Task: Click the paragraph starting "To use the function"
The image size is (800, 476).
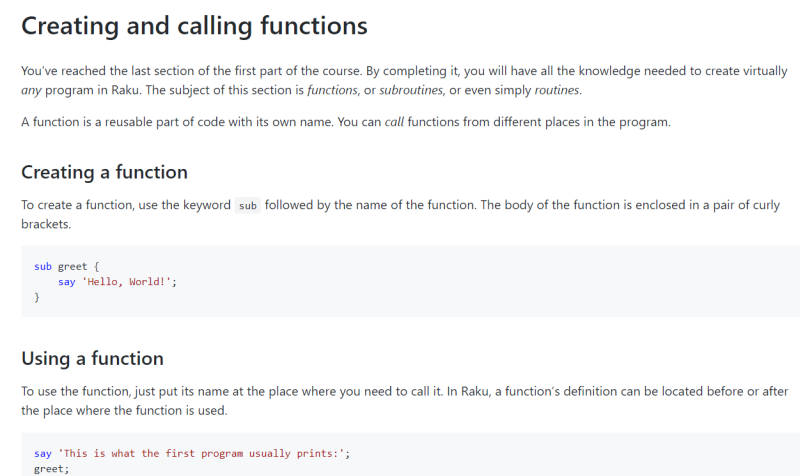Action: click(405, 401)
